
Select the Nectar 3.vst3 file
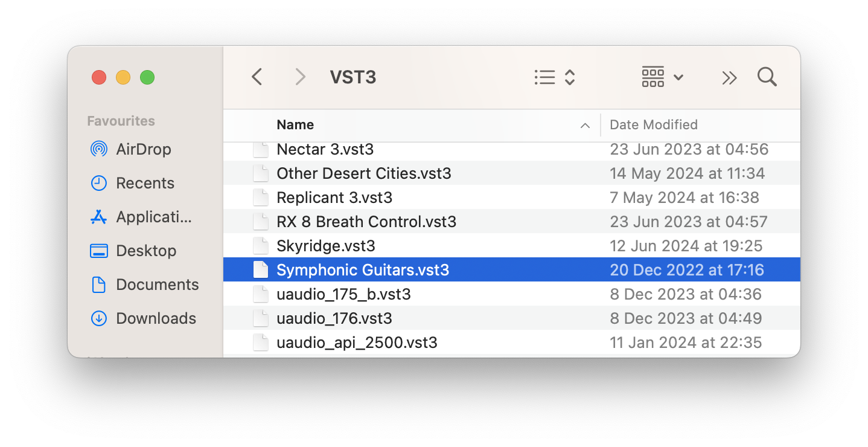(325, 149)
